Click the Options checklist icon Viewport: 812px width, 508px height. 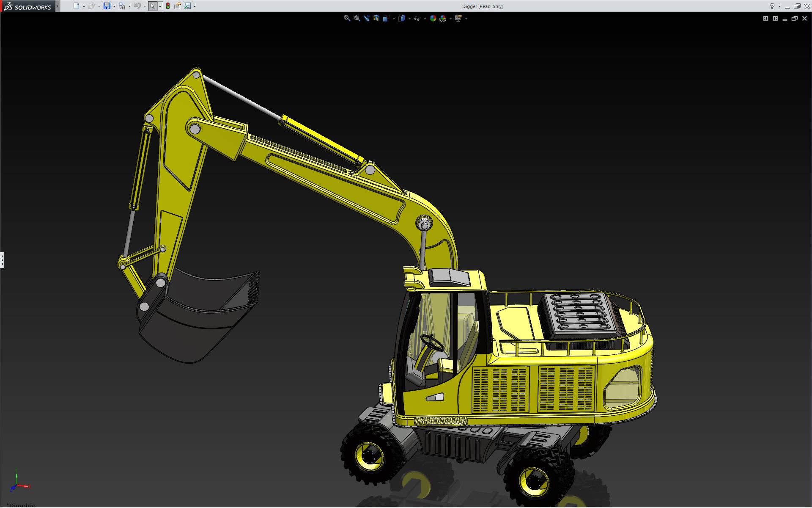[x=187, y=6]
